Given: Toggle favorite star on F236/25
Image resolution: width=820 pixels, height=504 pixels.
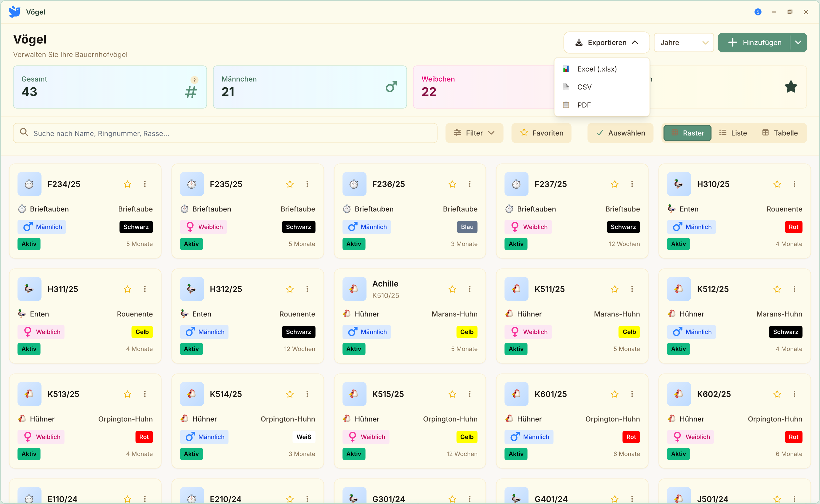Looking at the screenshot, I should tap(452, 184).
